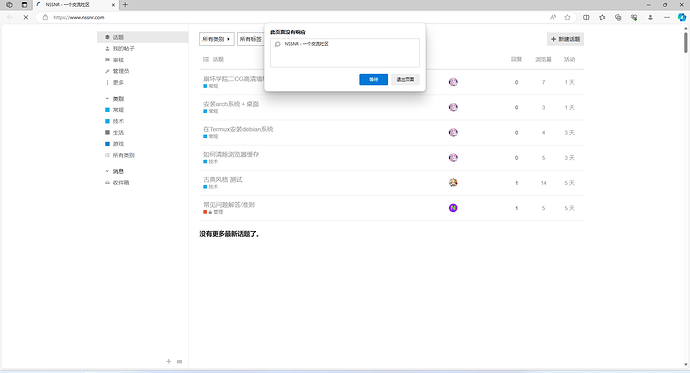Image resolution: width=690 pixels, height=373 pixels.
Task: Open topic 古典风格 测试
Action: click(x=223, y=179)
